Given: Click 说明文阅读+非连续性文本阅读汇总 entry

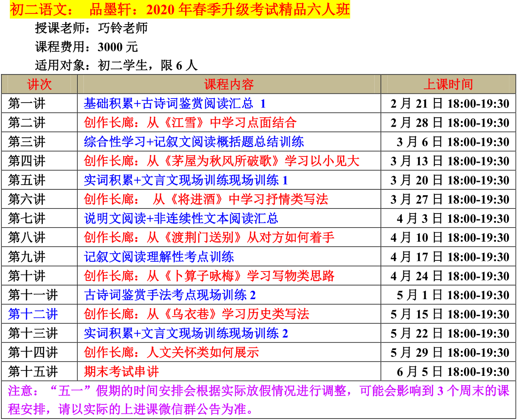Looking at the screenshot, I should (x=181, y=218).
